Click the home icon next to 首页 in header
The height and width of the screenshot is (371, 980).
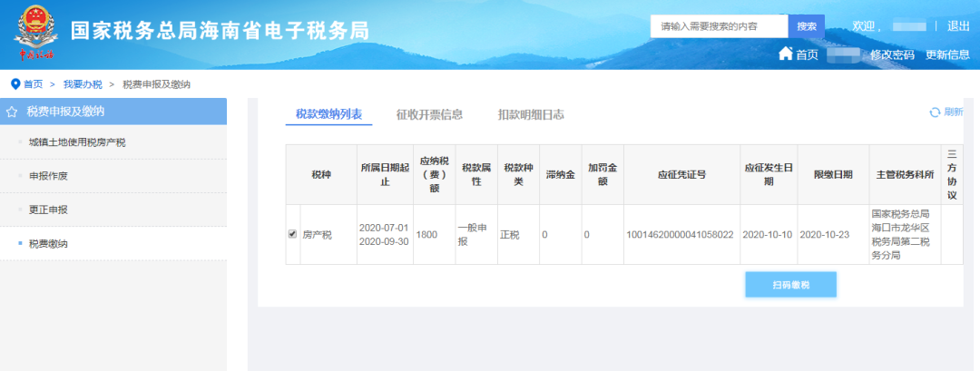tap(786, 54)
